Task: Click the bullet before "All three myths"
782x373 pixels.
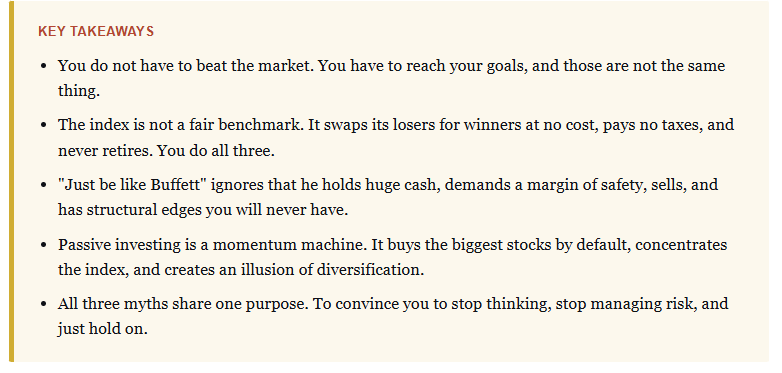Action: click(x=44, y=304)
